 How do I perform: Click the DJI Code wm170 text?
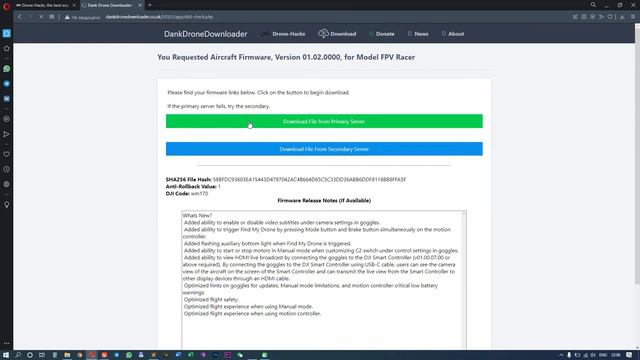(x=187, y=193)
